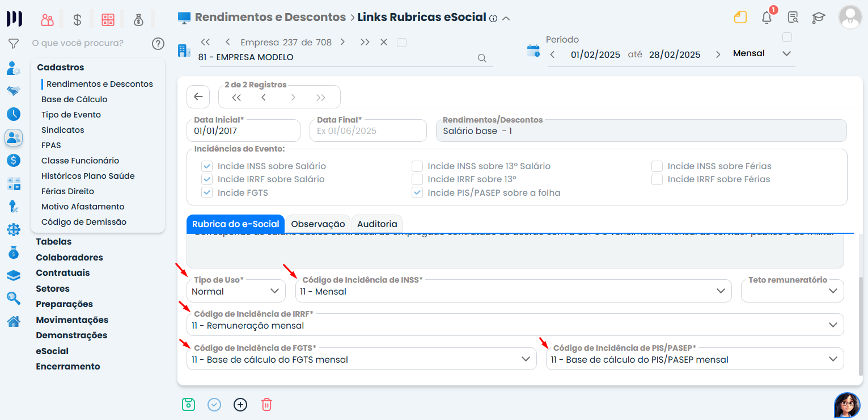Open the red calculator module icon
The height and width of the screenshot is (420, 868).
pyautogui.click(x=108, y=20)
